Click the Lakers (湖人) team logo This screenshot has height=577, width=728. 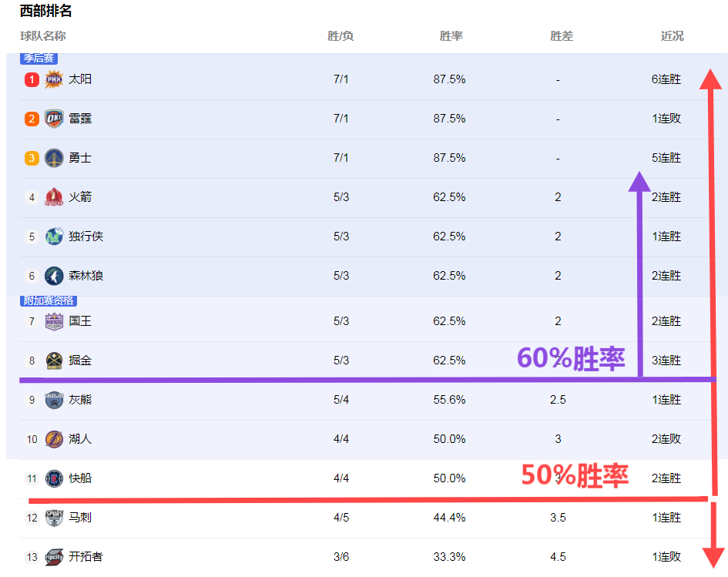coord(52,439)
